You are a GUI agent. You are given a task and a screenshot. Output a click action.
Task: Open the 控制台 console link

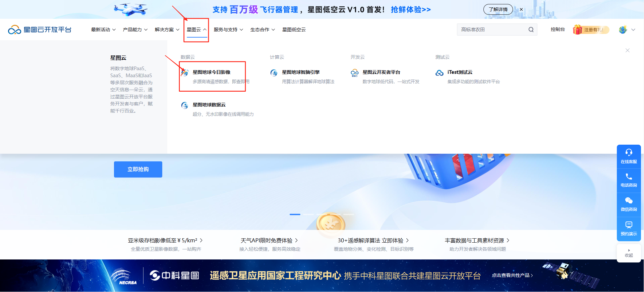[x=558, y=30]
